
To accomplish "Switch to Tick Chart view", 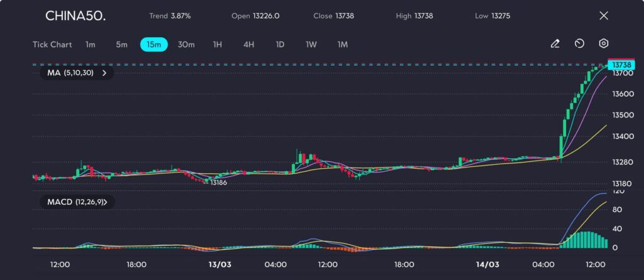I will click(52, 45).
